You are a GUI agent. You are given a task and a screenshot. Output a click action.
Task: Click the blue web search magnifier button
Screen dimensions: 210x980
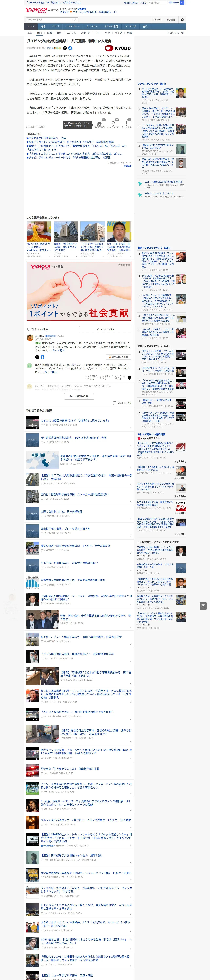coord(182,3)
